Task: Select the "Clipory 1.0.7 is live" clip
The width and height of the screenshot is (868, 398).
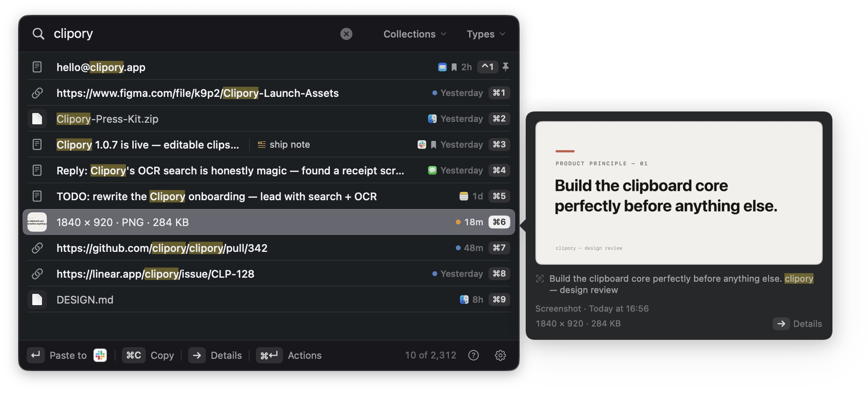Action: pyautogui.click(x=269, y=145)
